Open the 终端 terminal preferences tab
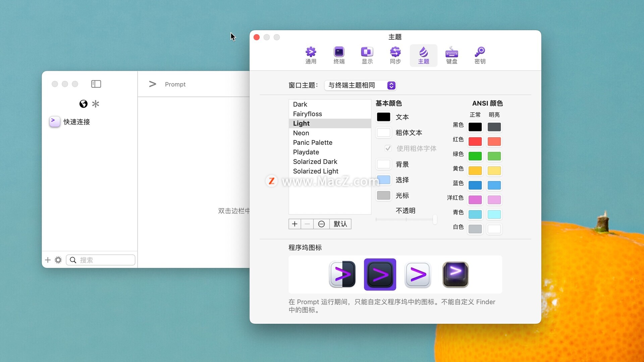This screenshot has height=362, width=644. [339, 55]
